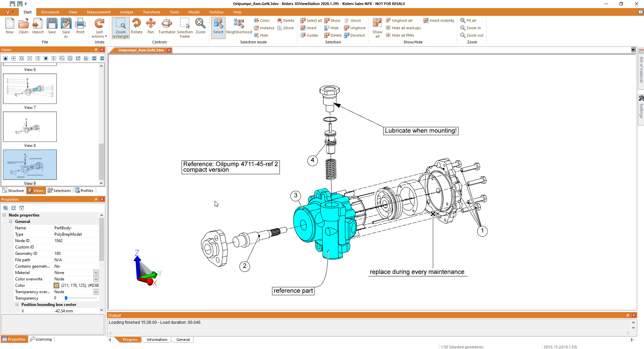Click the Save as icon
Screen dimensions: 644x349
tap(66, 28)
